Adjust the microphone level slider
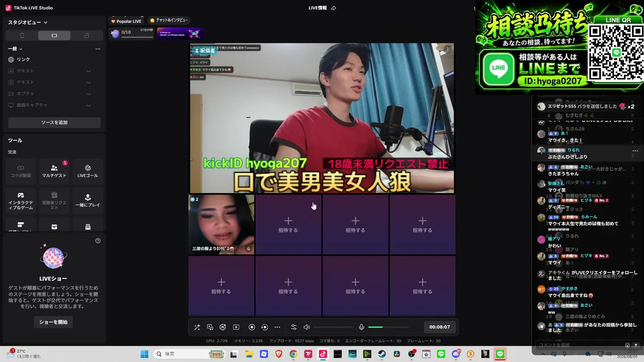 pyautogui.click(x=388, y=327)
